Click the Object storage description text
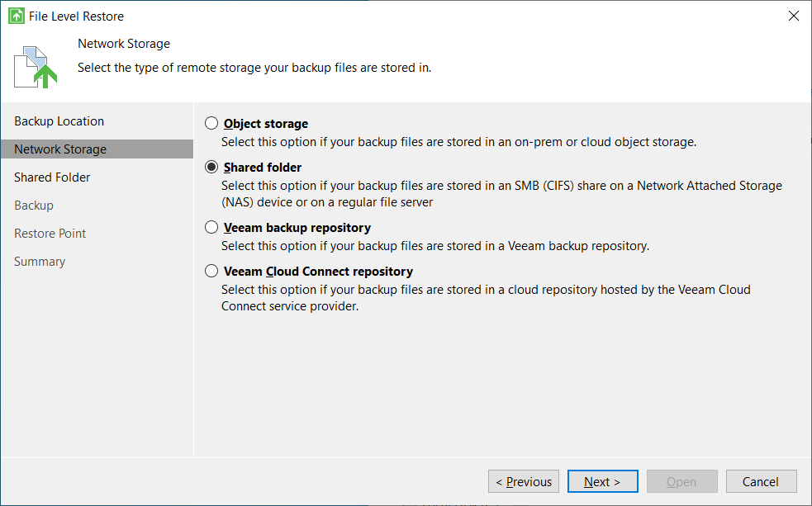The width and height of the screenshot is (812, 506). pyautogui.click(x=458, y=142)
